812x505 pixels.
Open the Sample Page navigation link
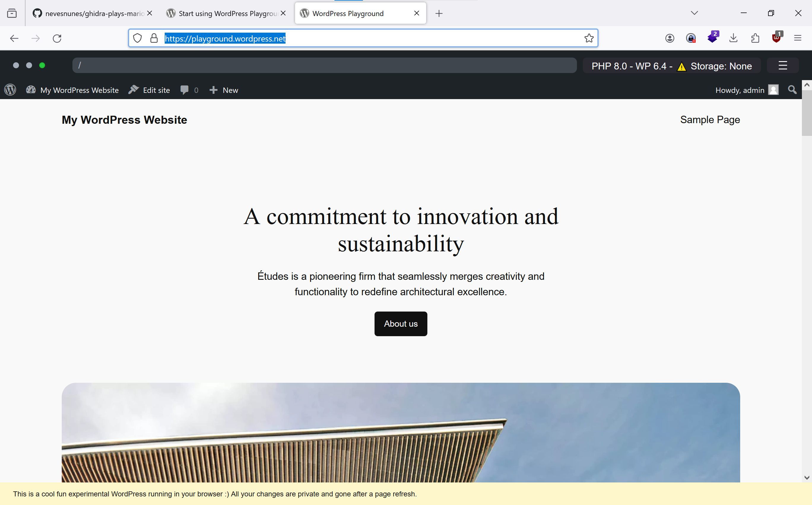[710, 120]
